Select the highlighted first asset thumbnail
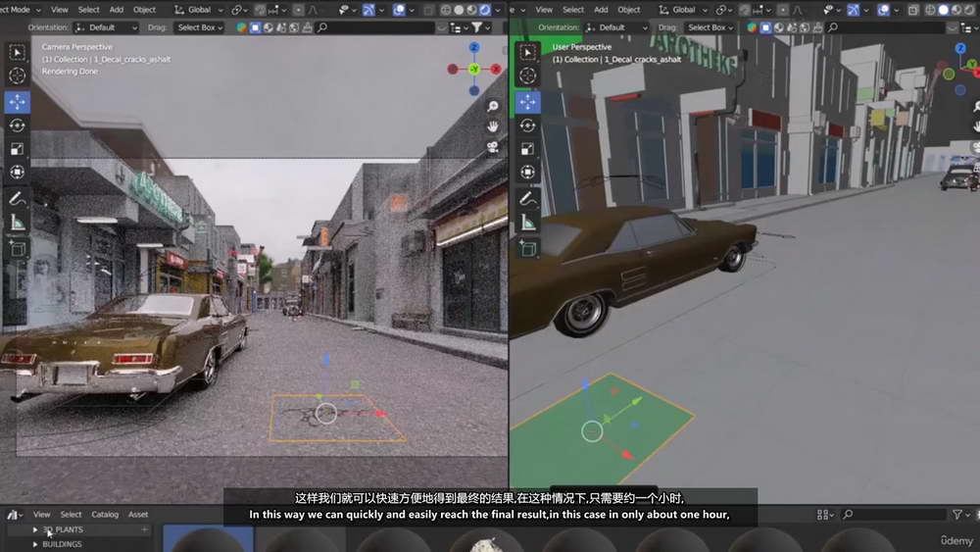This screenshot has height=552, width=980. click(x=208, y=539)
